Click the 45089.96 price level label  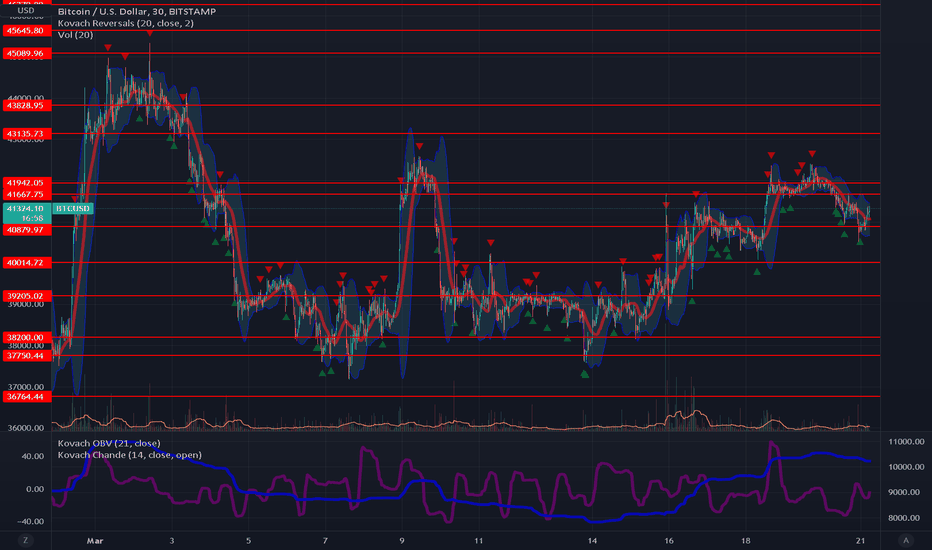pyautogui.click(x=25, y=54)
